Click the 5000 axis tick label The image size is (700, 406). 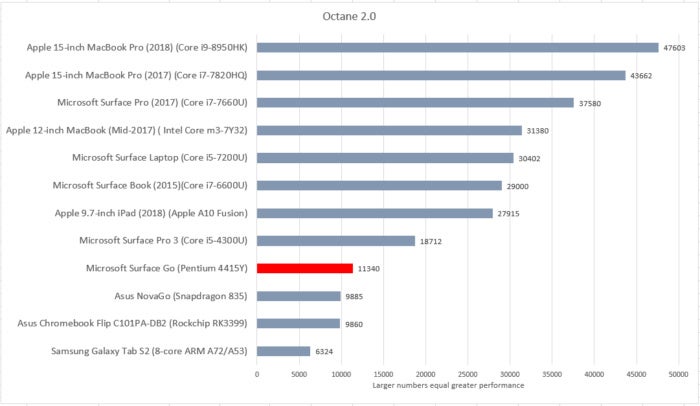pyautogui.click(x=299, y=374)
